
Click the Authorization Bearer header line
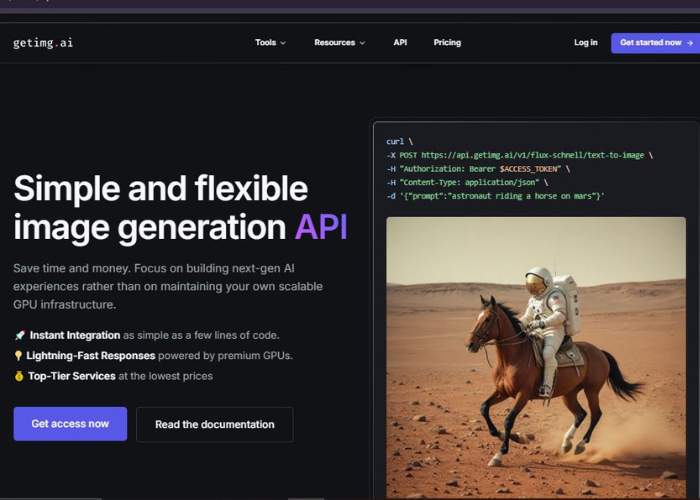point(478,169)
